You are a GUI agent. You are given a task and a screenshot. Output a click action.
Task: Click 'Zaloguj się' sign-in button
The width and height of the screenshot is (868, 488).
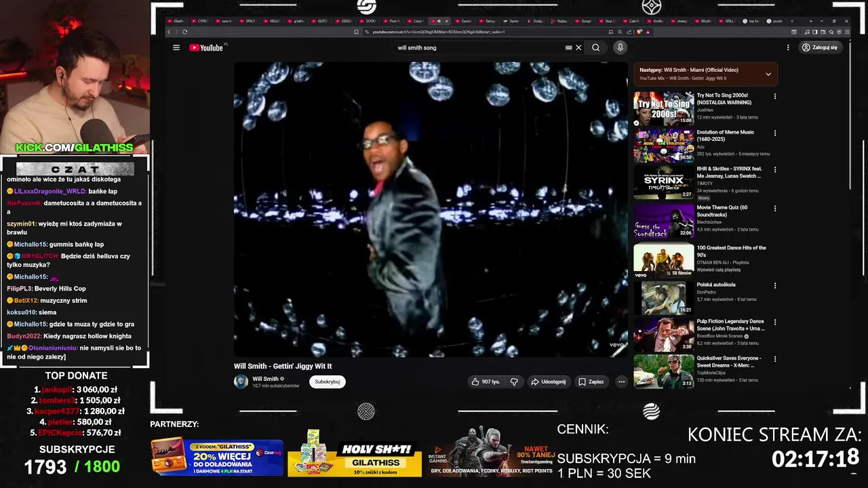tap(819, 47)
